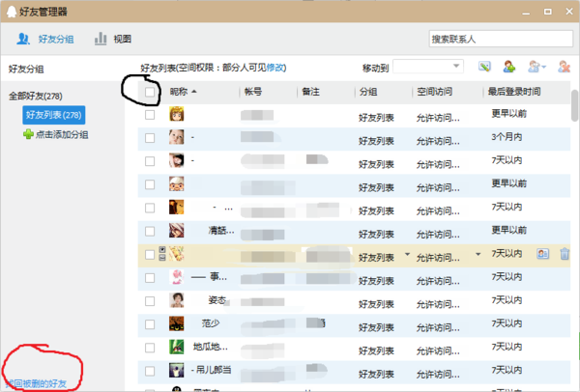
Task: Select the 好友列表 (278) group
Action: point(53,115)
